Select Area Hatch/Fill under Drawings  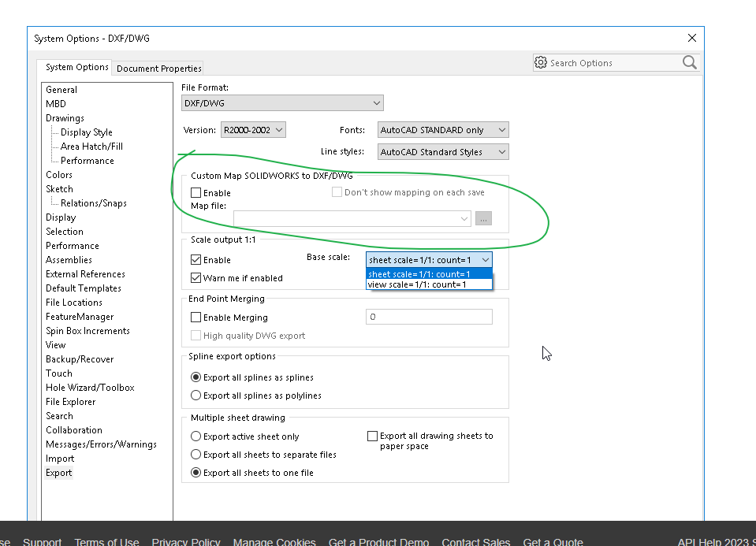[91, 147]
